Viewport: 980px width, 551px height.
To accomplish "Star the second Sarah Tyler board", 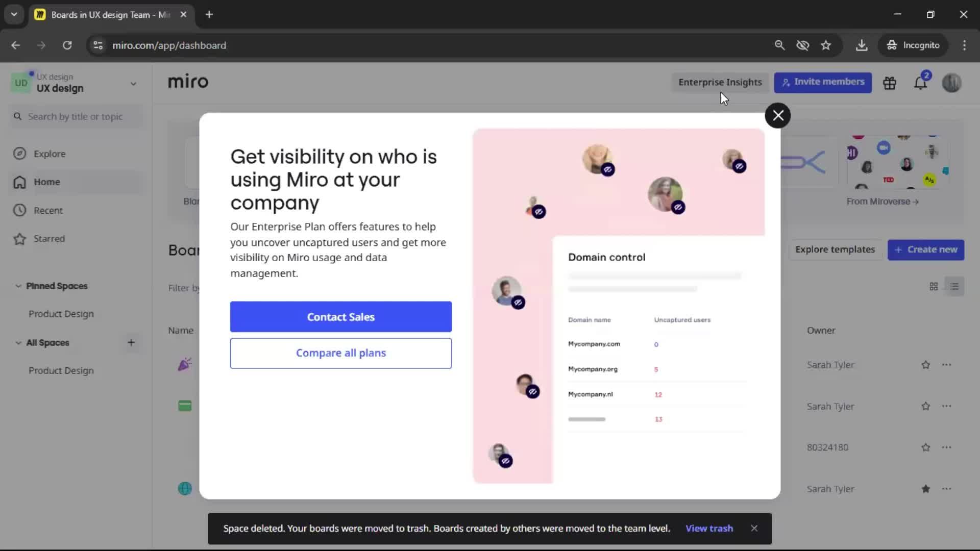I will point(926,406).
